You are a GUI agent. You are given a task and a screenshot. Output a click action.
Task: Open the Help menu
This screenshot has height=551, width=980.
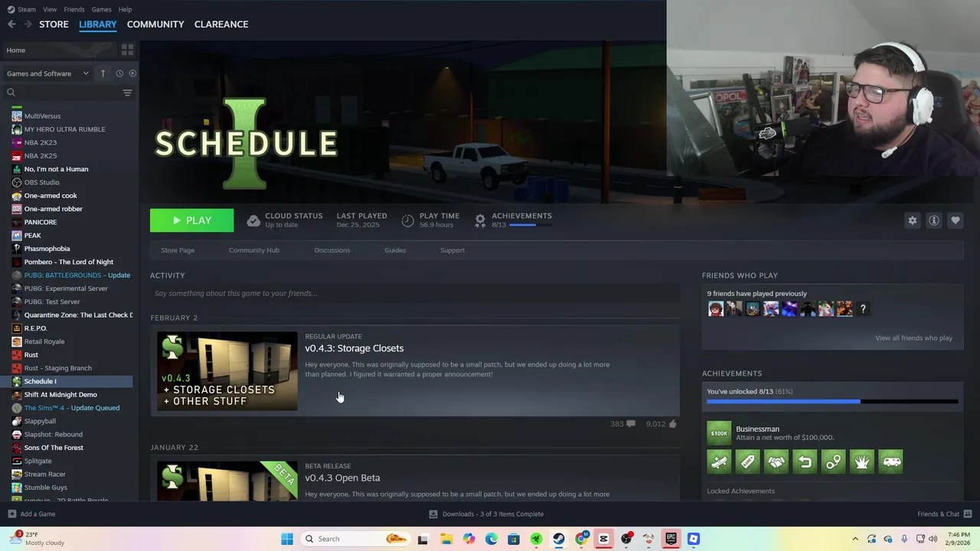click(x=125, y=9)
